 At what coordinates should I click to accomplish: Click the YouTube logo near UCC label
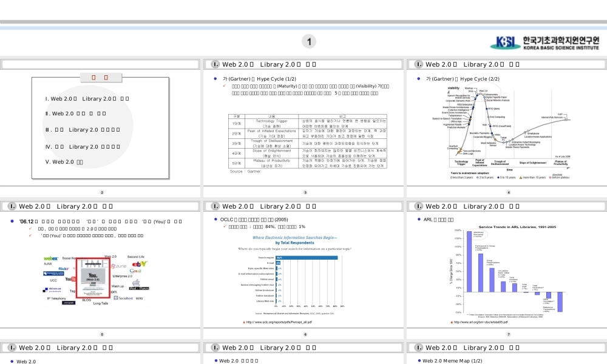(70, 279)
